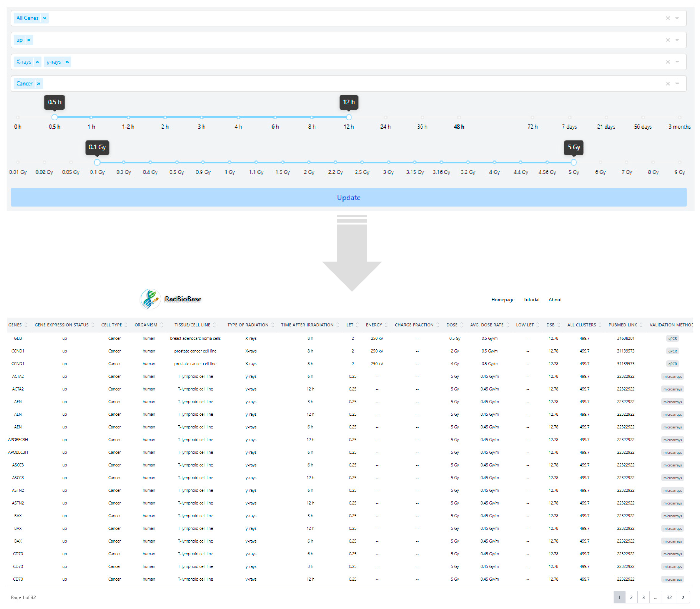
Task: Click the 0.5 h time slider handle
Action: [x=54, y=117]
